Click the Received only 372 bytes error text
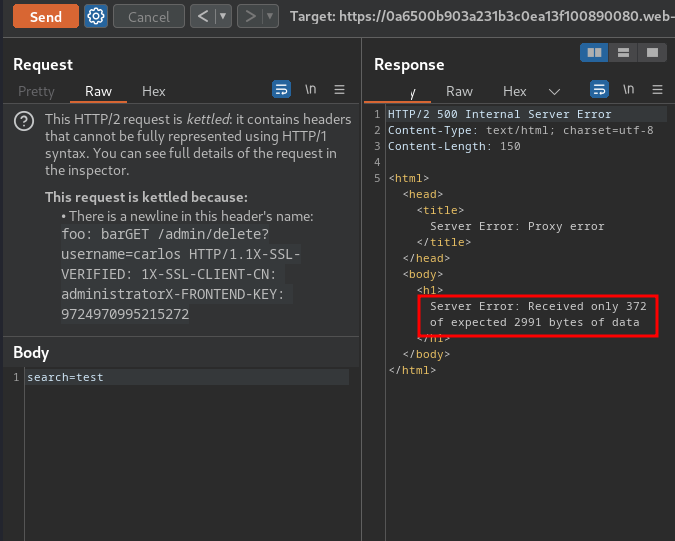 (538, 314)
